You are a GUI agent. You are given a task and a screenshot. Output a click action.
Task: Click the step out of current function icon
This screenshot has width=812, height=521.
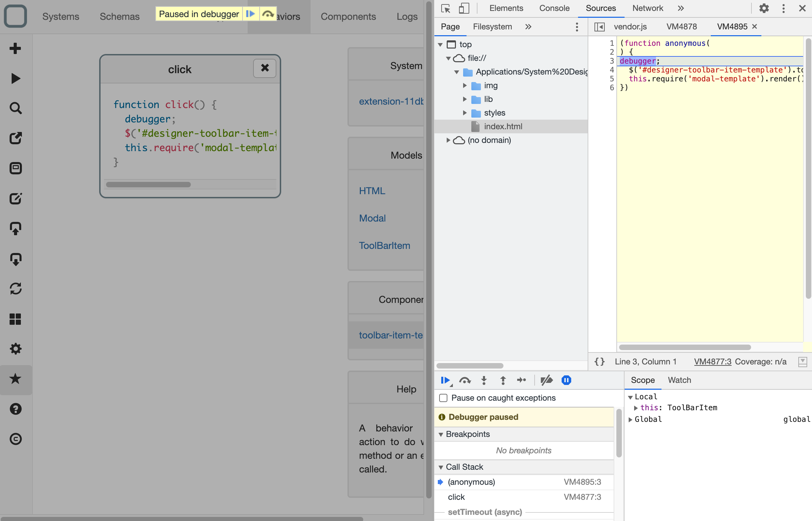pyautogui.click(x=502, y=380)
